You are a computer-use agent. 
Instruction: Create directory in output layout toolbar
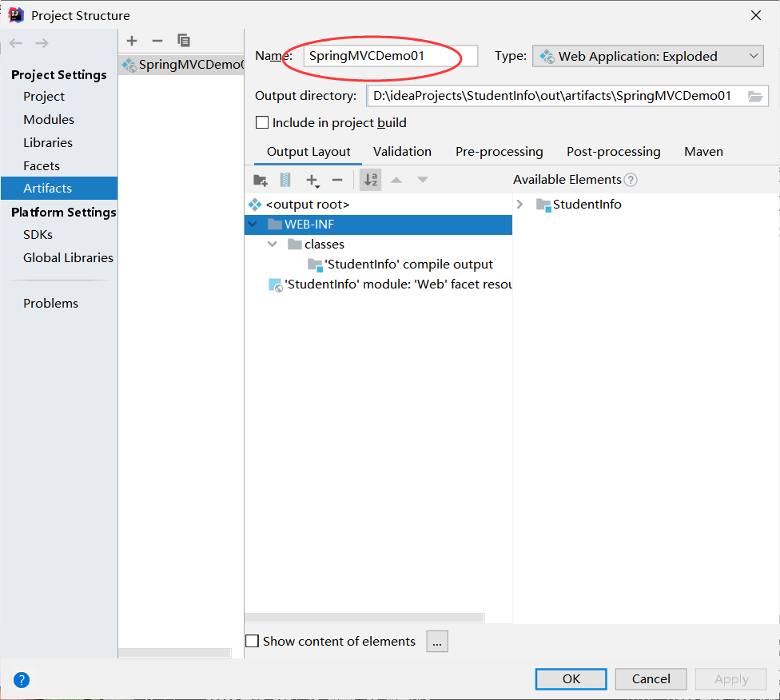[261, 180]
